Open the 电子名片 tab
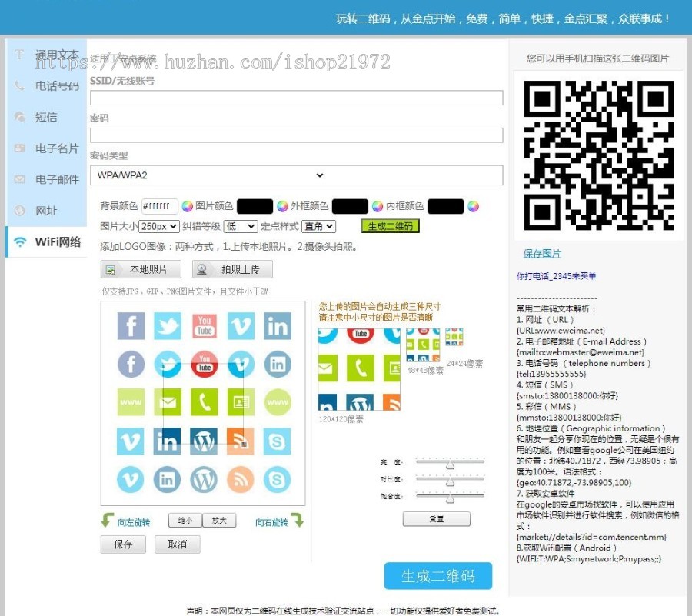The height and width of the screenshot is (616, 692). [47, 148]
